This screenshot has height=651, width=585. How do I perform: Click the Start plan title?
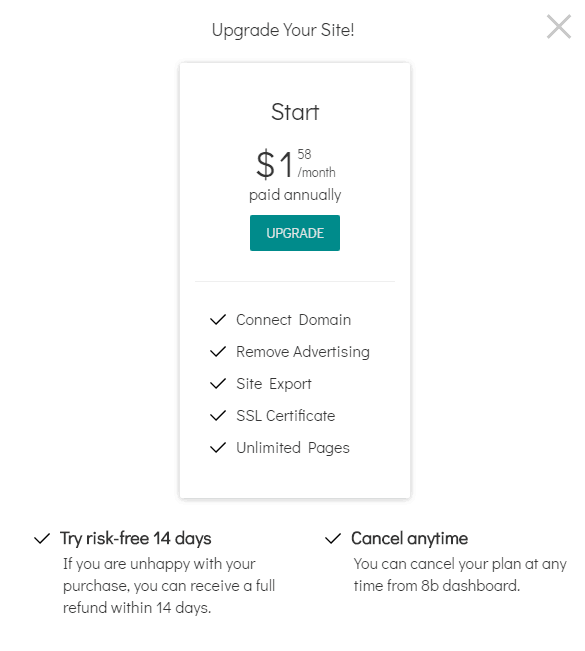[x=295, y=112]
